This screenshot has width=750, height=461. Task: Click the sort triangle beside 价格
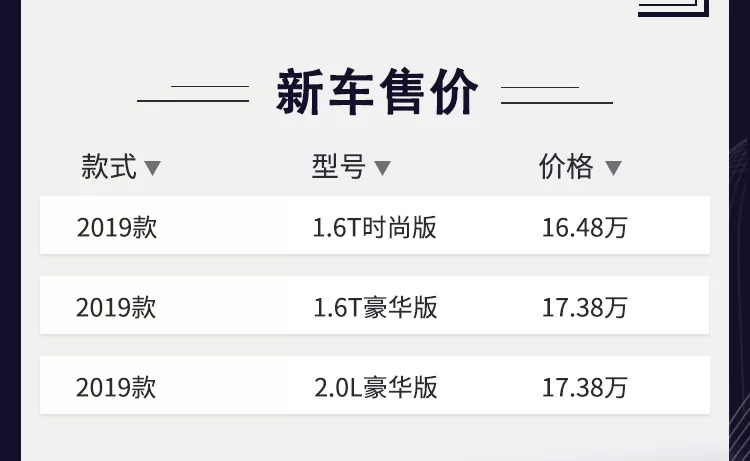point(613,168)
